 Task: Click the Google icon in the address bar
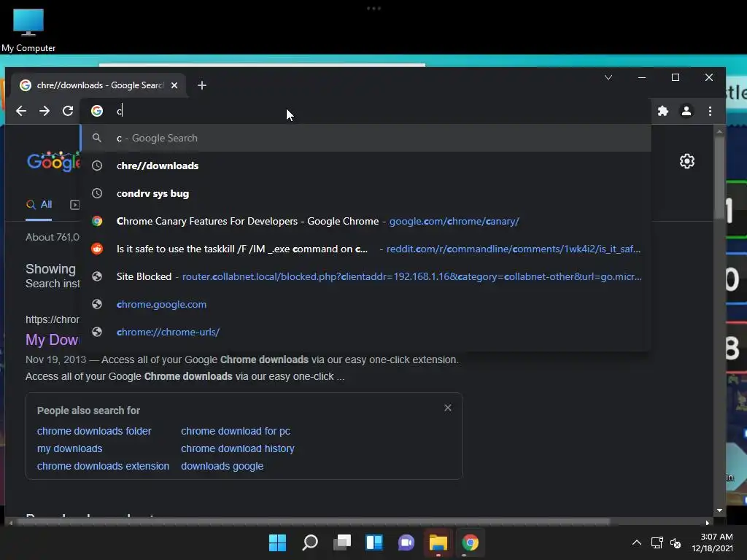pyautogui.click(x=97, y=111)
